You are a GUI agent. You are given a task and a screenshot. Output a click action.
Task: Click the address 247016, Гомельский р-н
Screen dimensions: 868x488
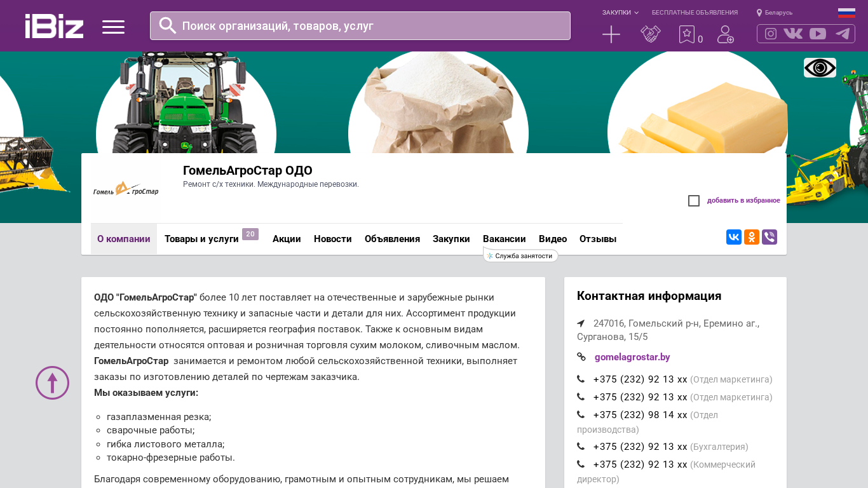point(668,330)
